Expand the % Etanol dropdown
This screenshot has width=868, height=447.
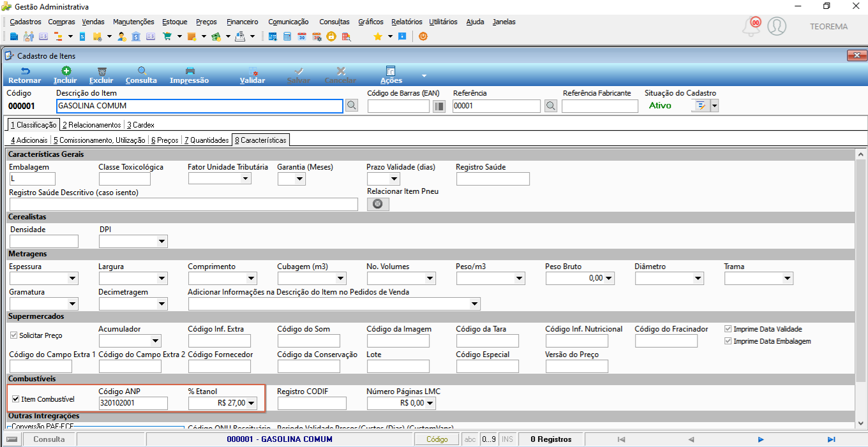pos(251,403)
